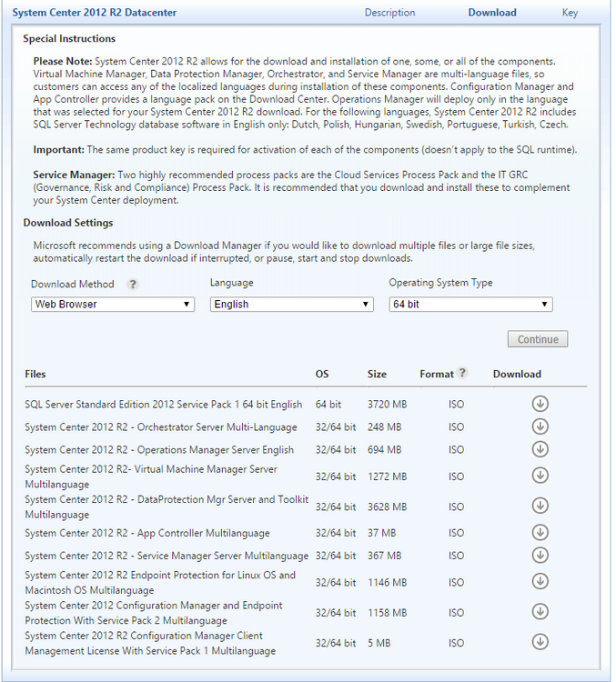Click the OS column header
Viewport: 616px width, 682px height.
(x=322, y=374)
